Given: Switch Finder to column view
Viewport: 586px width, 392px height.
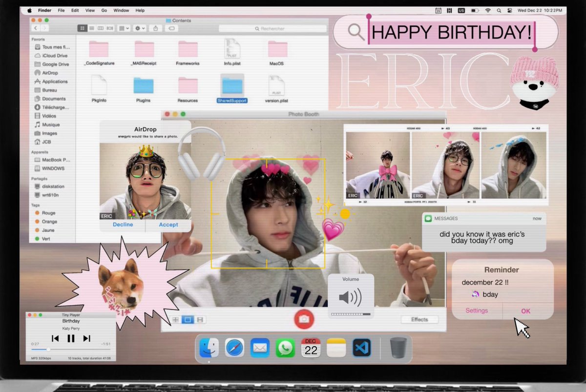Looking at the screenshot, I should coord(101,28).
